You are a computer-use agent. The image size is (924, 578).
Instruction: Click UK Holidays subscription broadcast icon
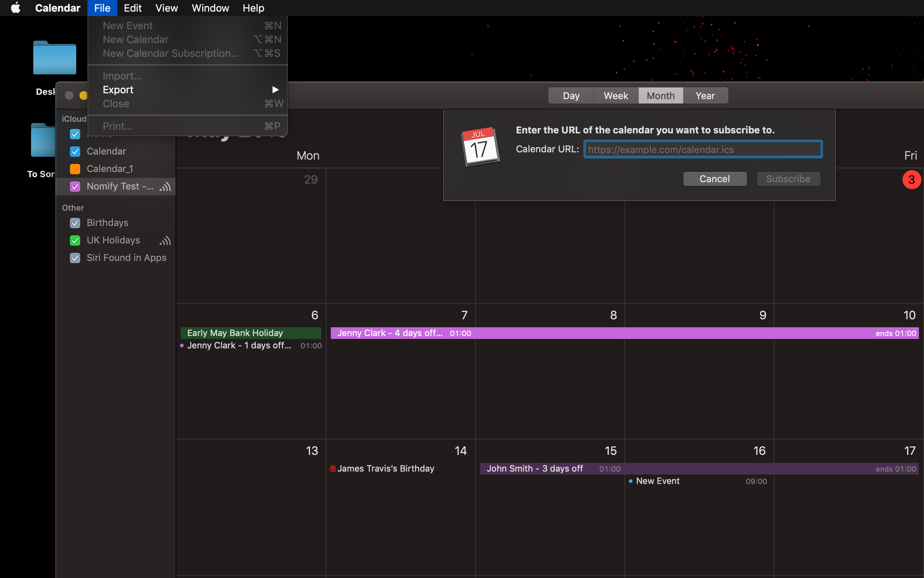[165, 241]
